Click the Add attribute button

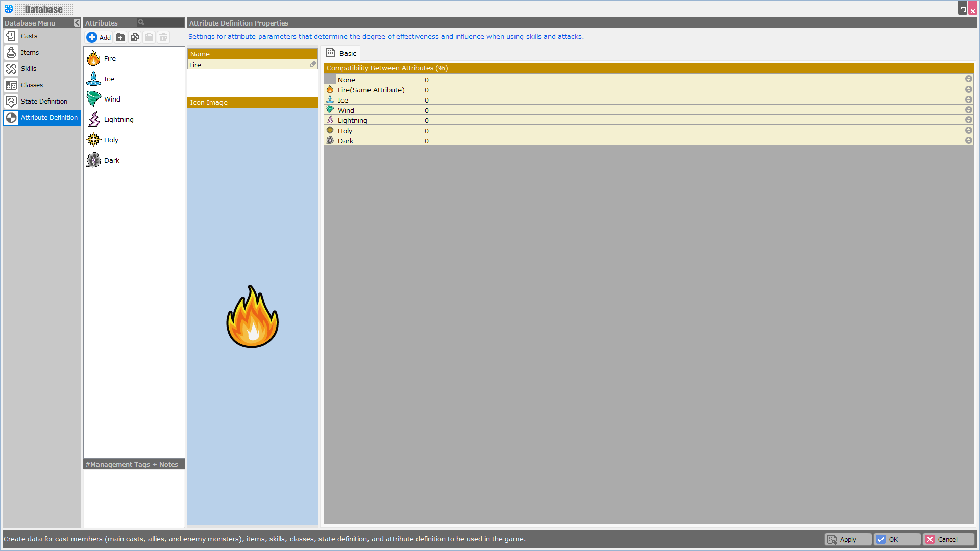click(99, 37)
